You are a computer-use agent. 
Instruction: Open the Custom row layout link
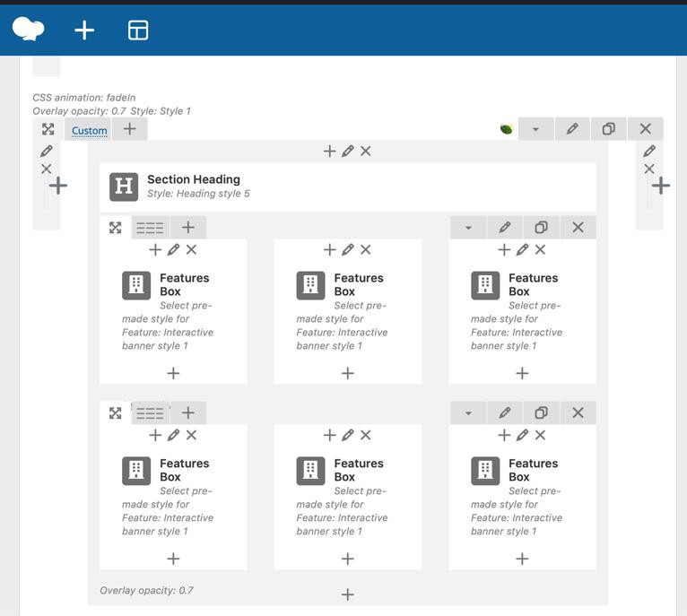click(90, 131)
